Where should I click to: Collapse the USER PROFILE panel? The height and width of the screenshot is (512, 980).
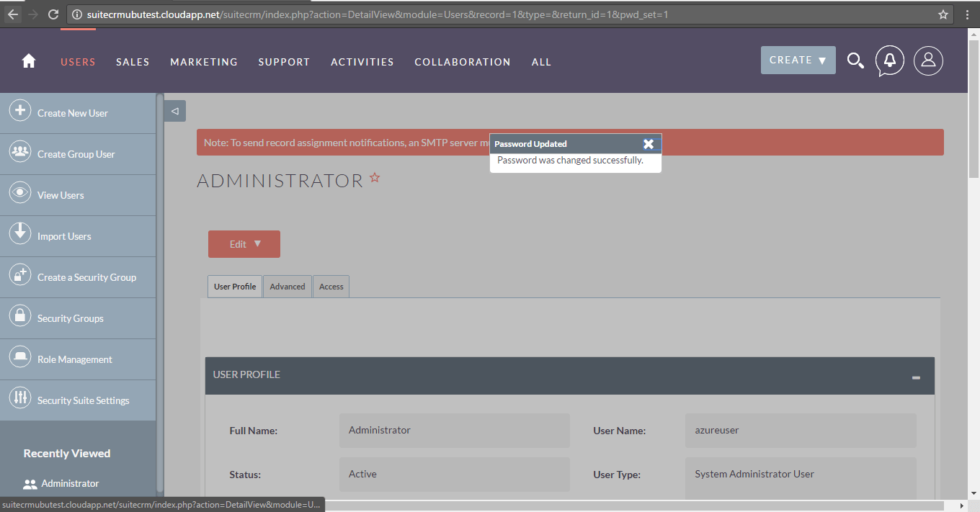(916, 377)
